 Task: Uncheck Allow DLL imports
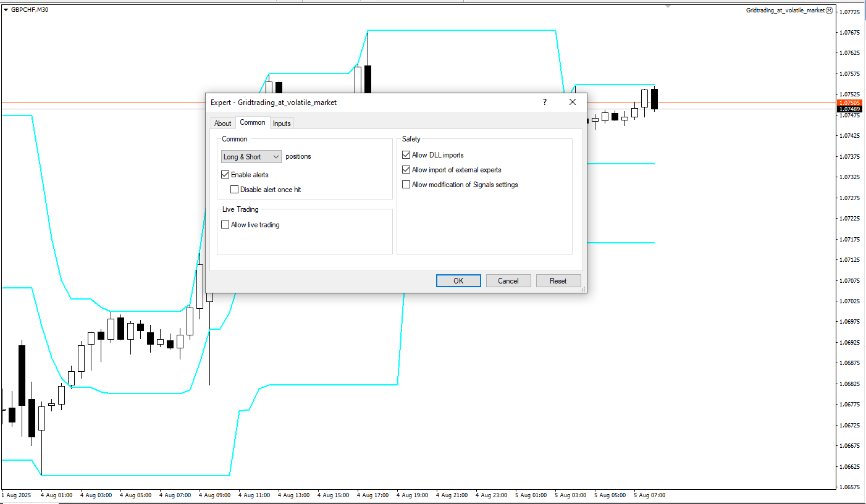pyautogui.click(x=406, y=155)
